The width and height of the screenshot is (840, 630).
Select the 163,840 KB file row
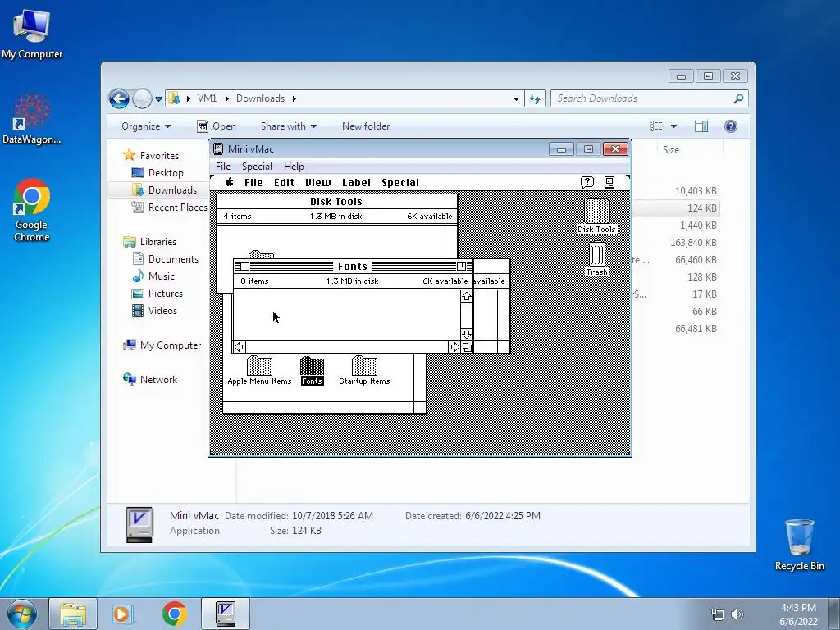click(x=693, y=243)
